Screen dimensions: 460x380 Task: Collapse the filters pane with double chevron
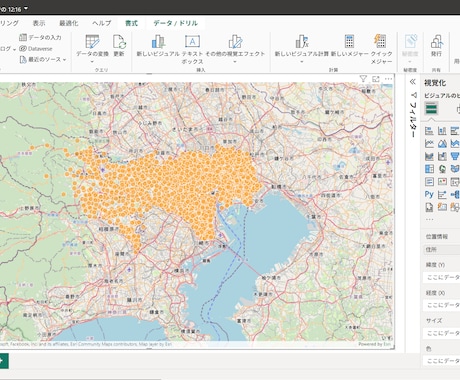[413, 82]
